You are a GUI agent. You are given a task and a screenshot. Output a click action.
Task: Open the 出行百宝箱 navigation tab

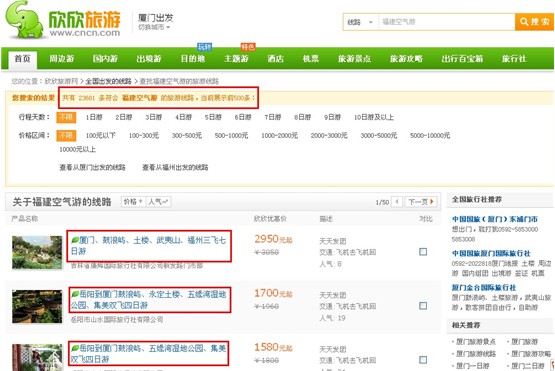pyautogui.click(x=462, y=59)
